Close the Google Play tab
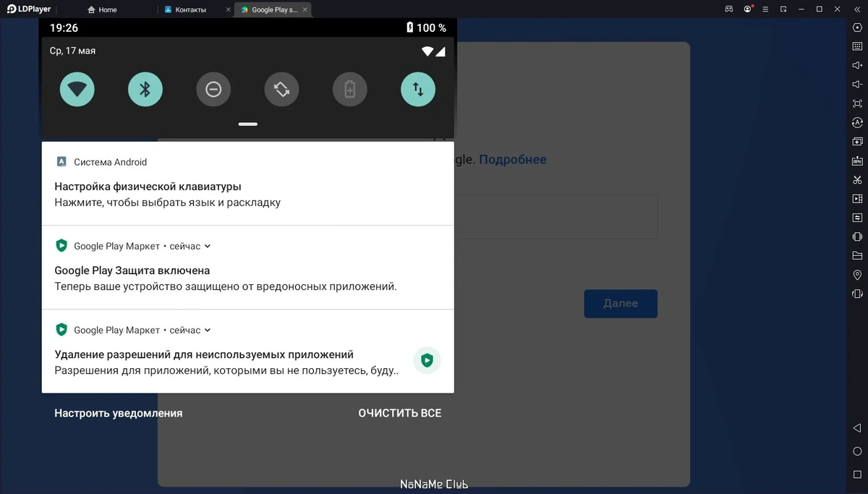This screenshot has width=868, height=494. click(x=305, y=9)
